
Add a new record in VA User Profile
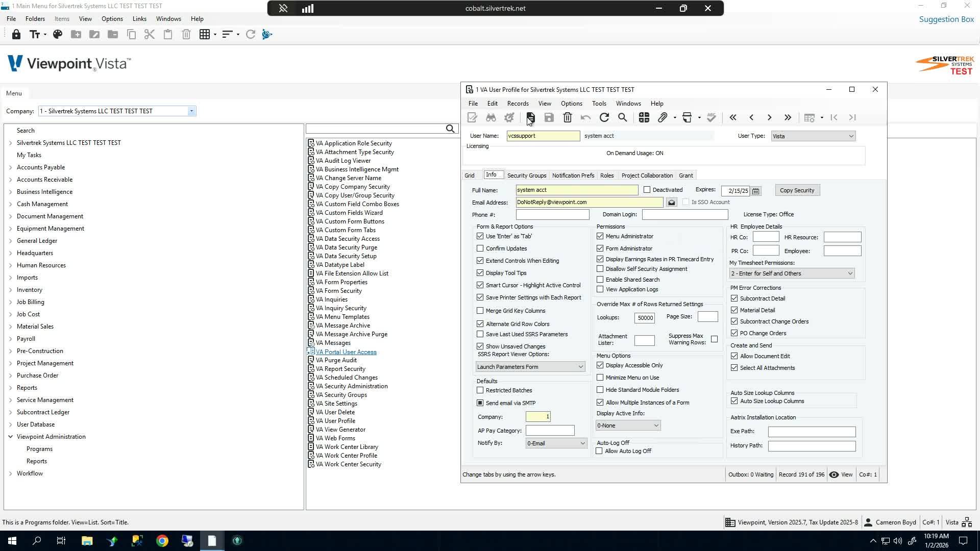pos(531,118)
